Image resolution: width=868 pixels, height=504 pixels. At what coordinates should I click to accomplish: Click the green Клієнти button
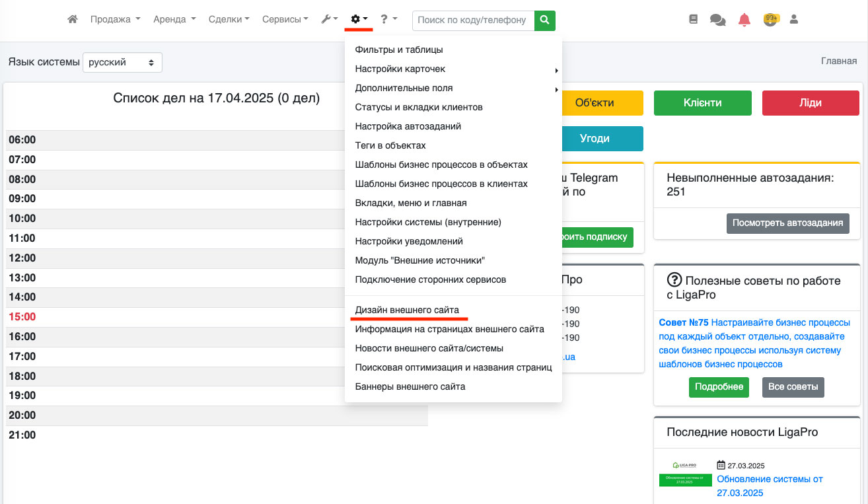(x=702, y=103)
